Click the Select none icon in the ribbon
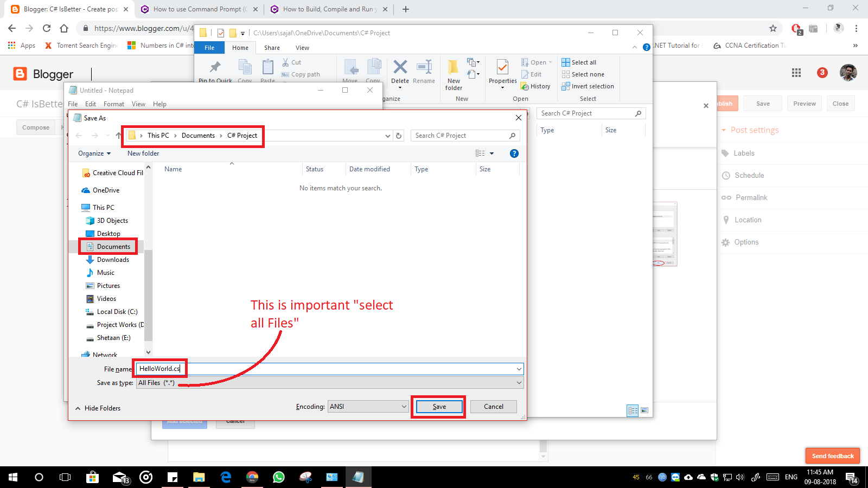Screen dimensions: 868x488 [566, 74]
